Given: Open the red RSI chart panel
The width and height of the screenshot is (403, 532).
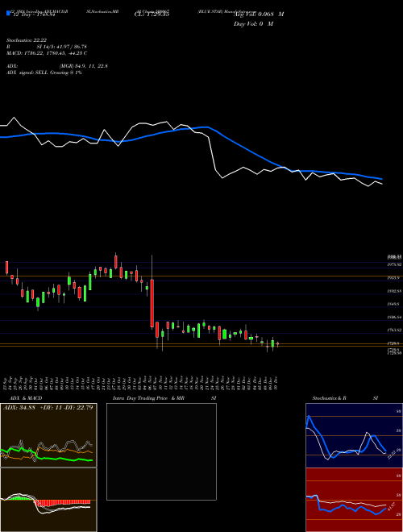Looking at the screenshot, I should point(354,500).
